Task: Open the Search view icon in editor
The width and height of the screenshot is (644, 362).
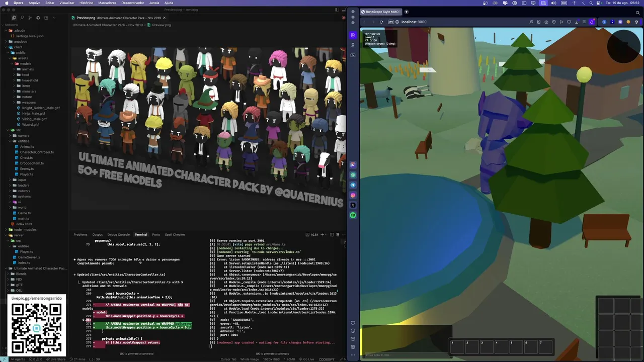Action: click(x=22, y=18)
